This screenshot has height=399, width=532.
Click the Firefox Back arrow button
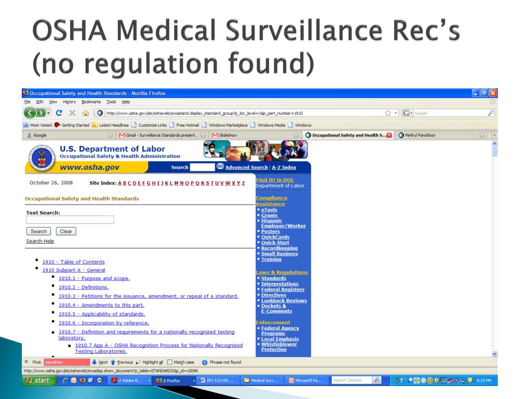tap(30, 113)
